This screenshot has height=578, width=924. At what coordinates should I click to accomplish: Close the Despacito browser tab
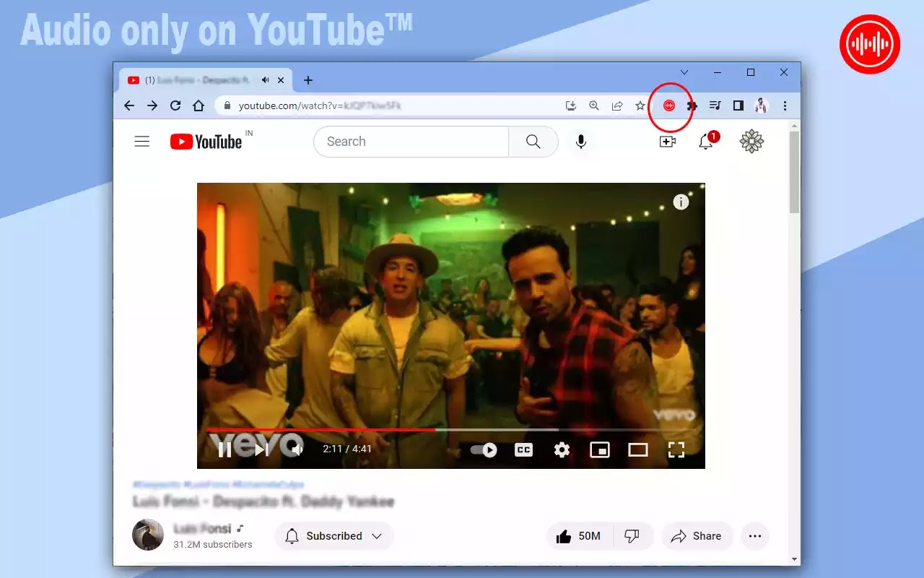[x=281, y=80]
